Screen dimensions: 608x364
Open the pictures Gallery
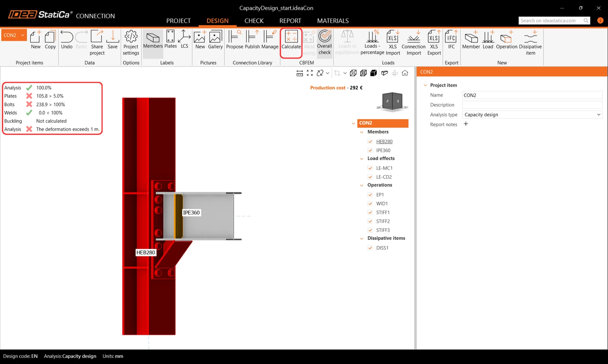coord(215,40)
